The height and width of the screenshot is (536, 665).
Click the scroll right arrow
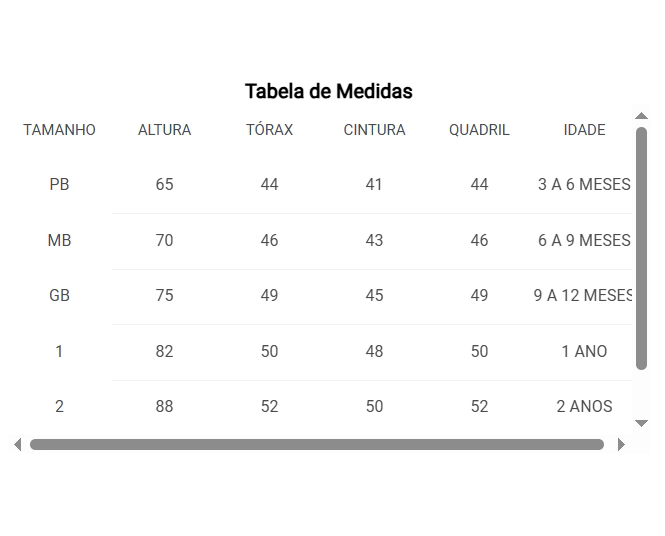coord(621,444)
